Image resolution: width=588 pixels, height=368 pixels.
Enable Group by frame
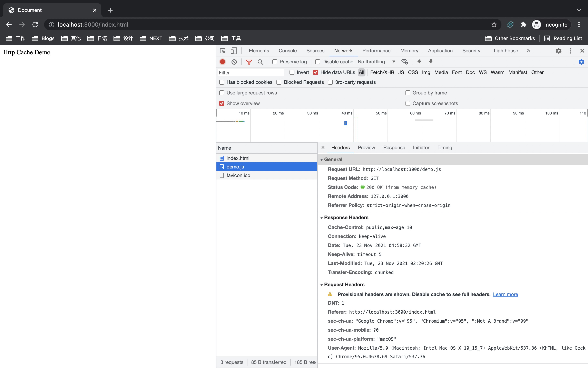point(408,93)
